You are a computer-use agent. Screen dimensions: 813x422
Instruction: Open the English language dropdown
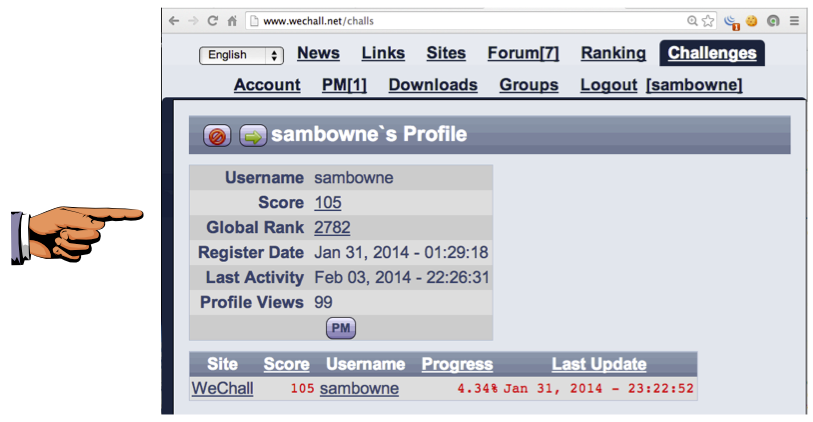tap(241, 55)
